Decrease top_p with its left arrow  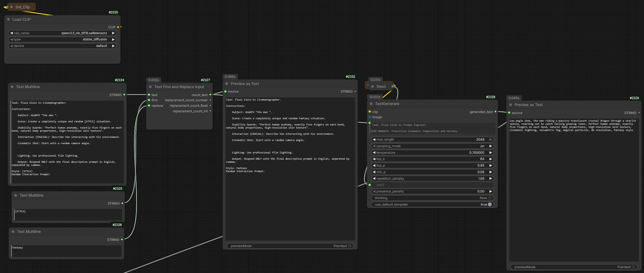click(374, 165)
